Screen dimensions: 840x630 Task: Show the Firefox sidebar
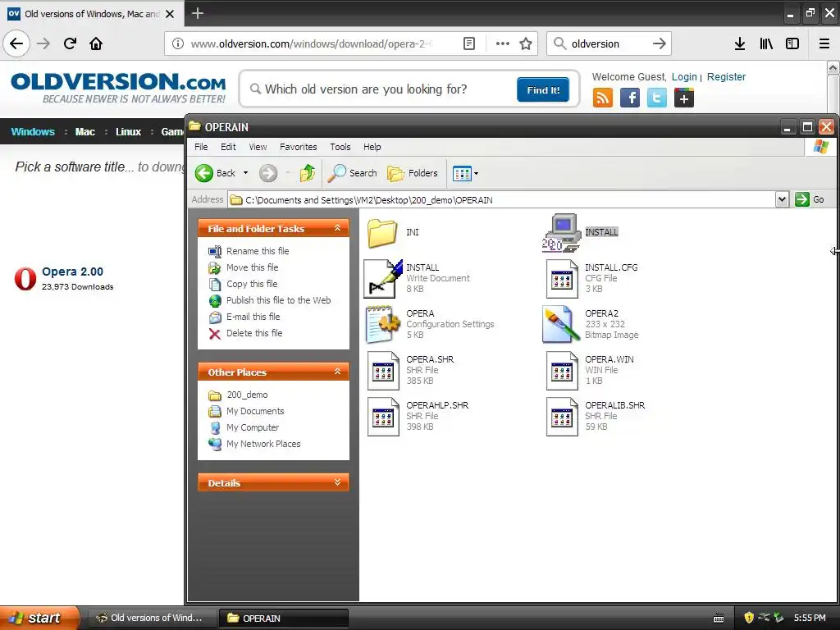(x=792, y=43)
